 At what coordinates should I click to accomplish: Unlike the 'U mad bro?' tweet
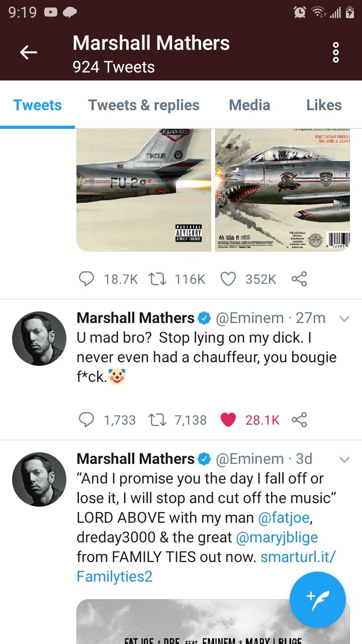click(x=228, y=420)
